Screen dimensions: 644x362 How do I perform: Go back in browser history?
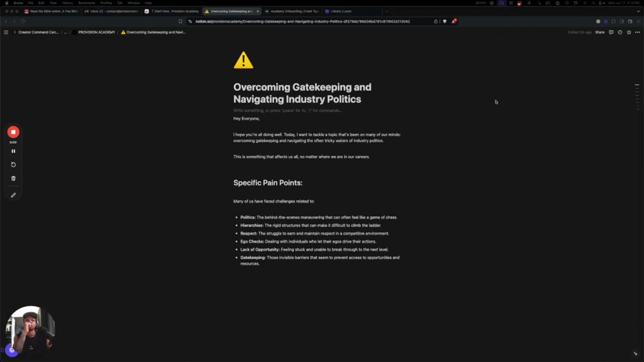pos(6,21)
